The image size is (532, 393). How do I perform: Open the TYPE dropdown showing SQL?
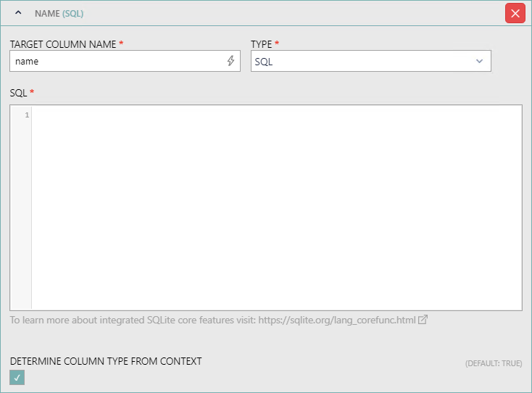click(370, 62)
